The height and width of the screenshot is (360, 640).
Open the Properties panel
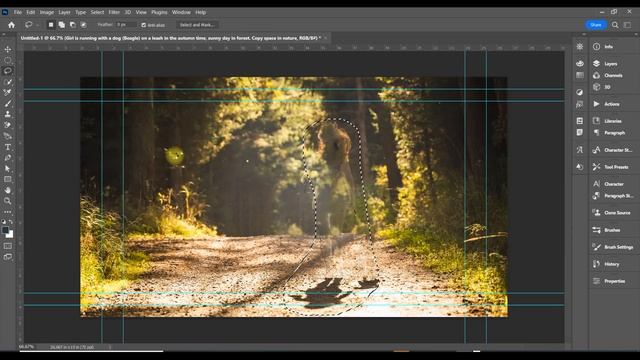click(x=614, y=281)
